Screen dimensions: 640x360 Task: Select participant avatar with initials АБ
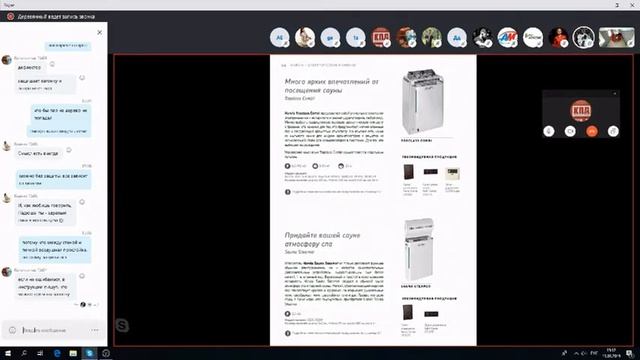click(x=280, y=37)
